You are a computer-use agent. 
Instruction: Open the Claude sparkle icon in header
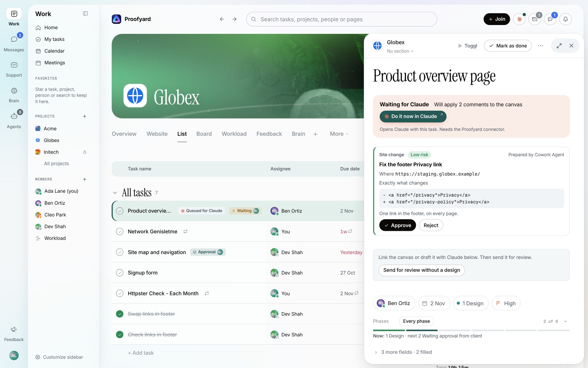click(x=519, y=19)
